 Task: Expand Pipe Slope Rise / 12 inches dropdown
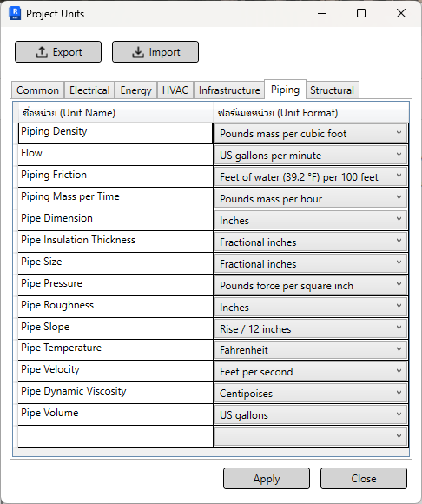pyautogui.click(x=311, y=328)
